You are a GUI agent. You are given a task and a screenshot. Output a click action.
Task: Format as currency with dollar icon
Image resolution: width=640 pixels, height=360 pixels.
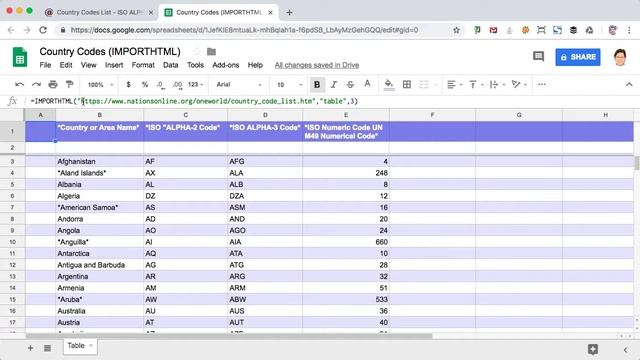pyautogui.click(x=128, y=84)
